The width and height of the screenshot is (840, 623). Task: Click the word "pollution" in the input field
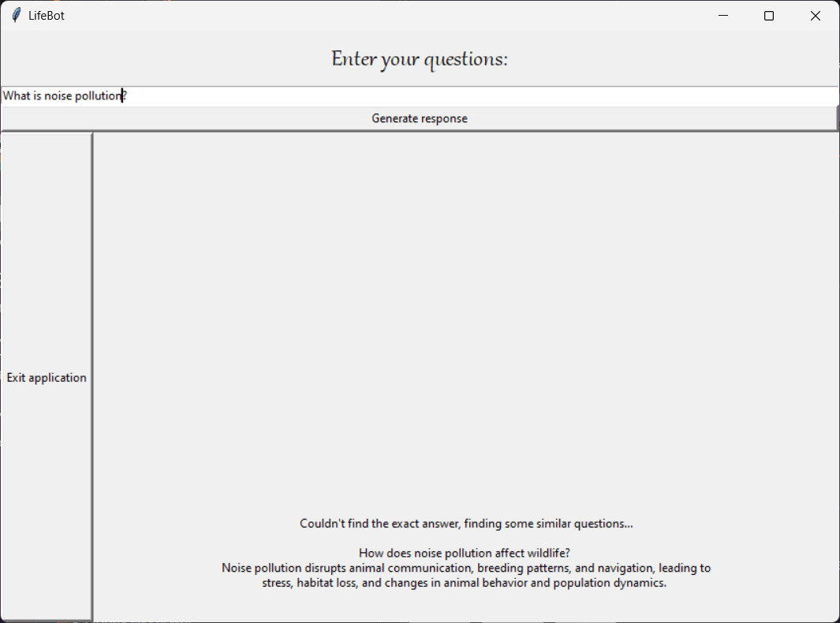[99, 96]
